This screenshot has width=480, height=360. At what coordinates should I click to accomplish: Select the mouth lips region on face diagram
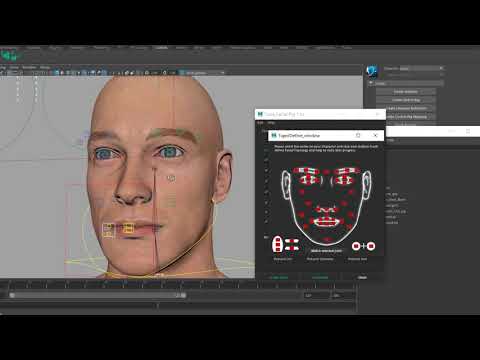pyautogui.click(x=326, y=221)
